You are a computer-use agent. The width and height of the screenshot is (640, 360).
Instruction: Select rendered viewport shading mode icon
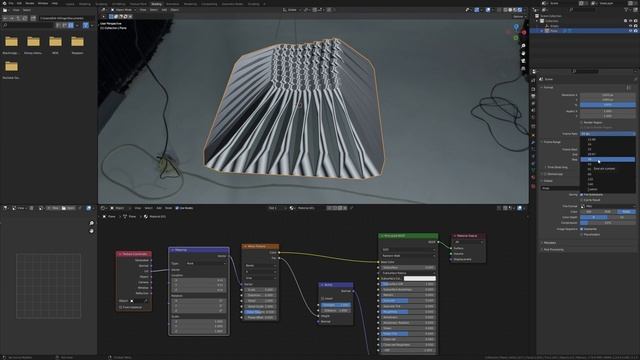(520, 10)
